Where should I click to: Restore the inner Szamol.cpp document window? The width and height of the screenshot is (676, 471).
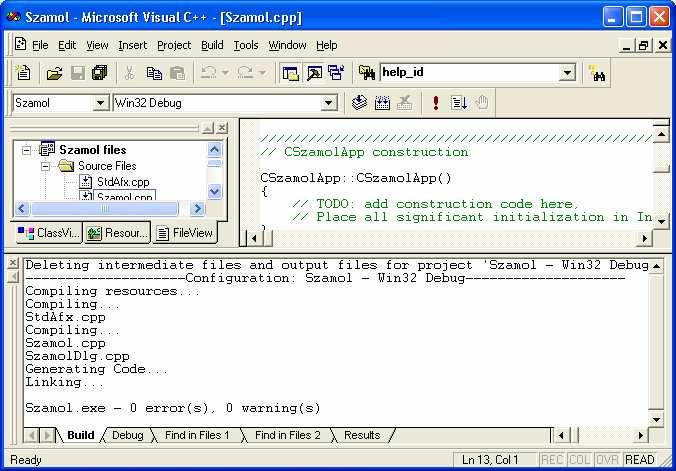[x=643, y=45]
